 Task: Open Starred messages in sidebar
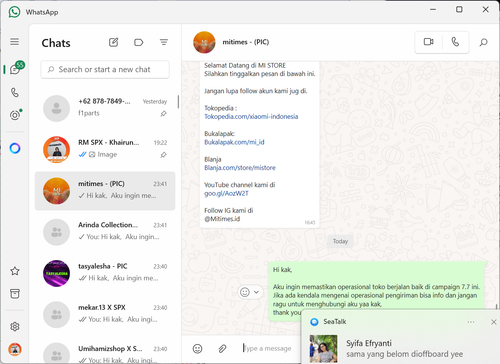click(15, 271)
